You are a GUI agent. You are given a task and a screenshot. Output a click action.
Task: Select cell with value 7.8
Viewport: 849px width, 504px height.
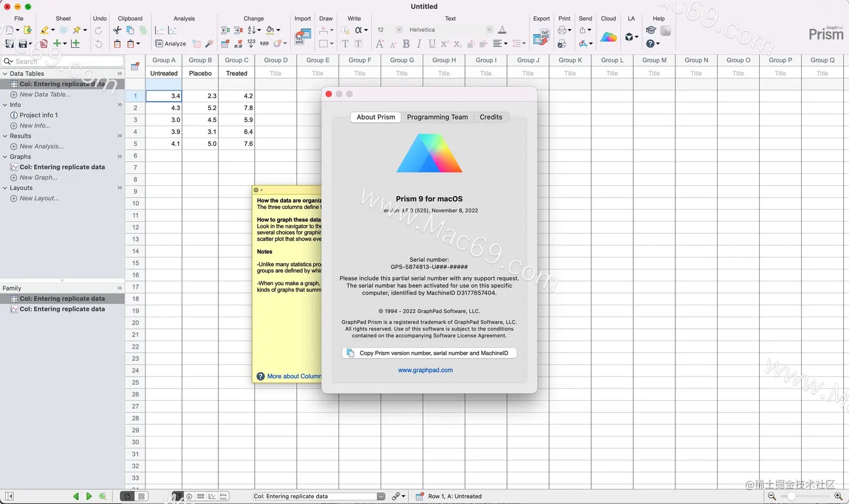[236, 108]
